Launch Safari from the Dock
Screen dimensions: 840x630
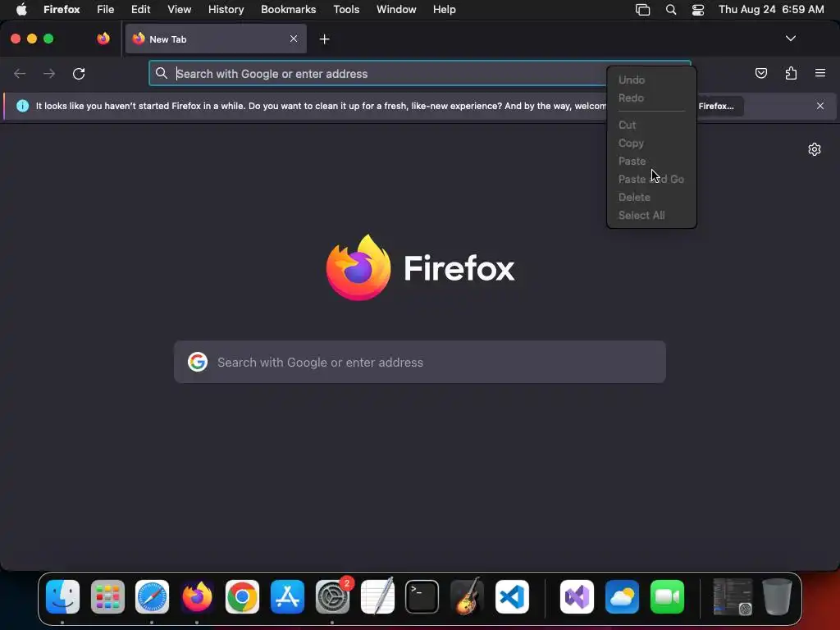coord(152,596)
